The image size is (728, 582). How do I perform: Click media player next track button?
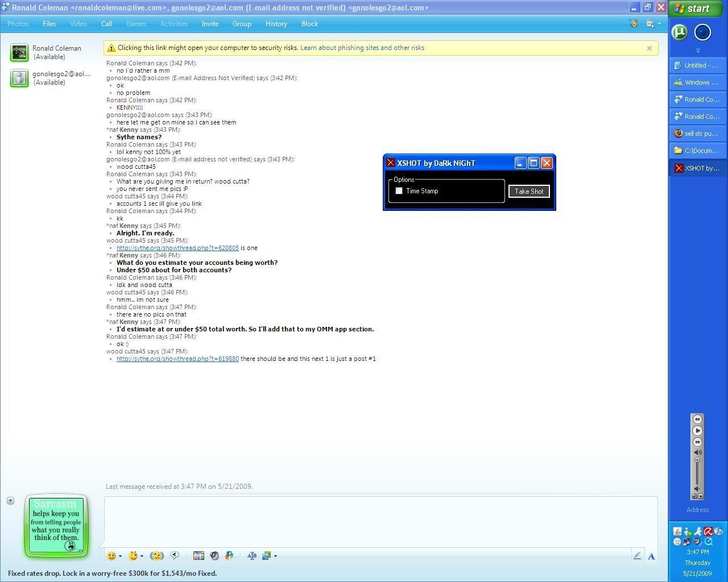697,442
